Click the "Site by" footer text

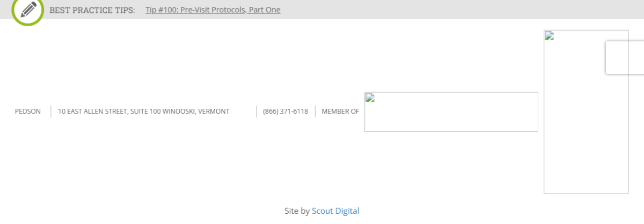click(297, 211)
